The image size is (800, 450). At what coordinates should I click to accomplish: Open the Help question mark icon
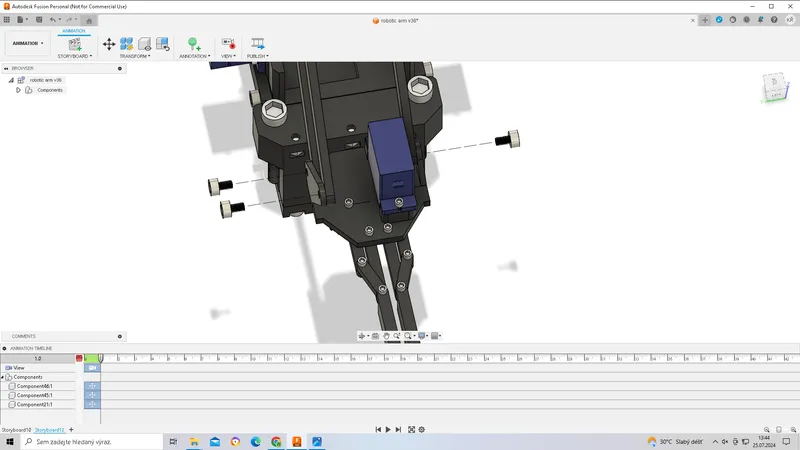tap(774, 20)
